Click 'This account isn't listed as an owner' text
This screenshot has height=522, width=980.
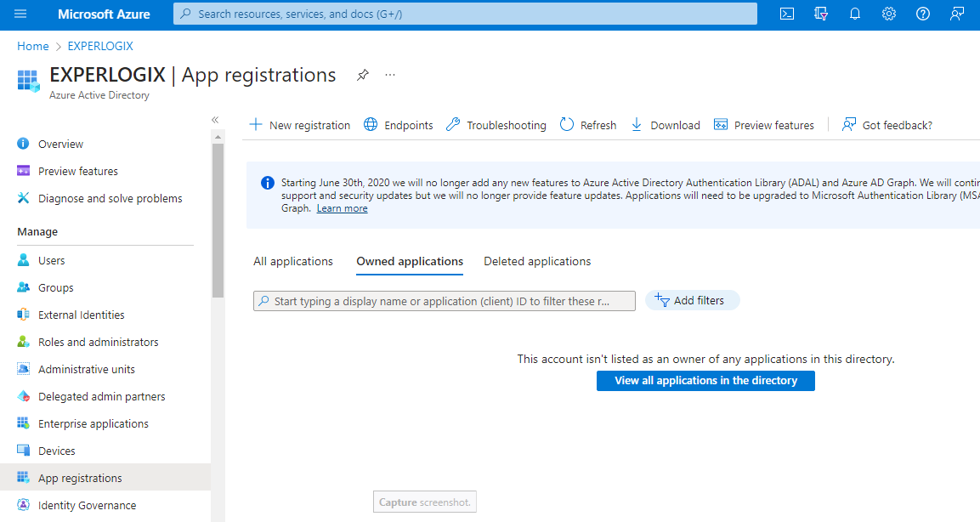pos(705,359)
